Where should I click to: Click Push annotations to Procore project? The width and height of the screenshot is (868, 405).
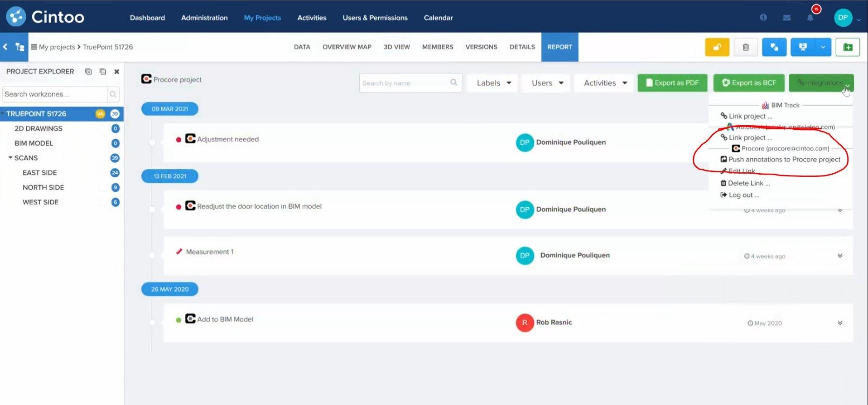coord(780,160)
